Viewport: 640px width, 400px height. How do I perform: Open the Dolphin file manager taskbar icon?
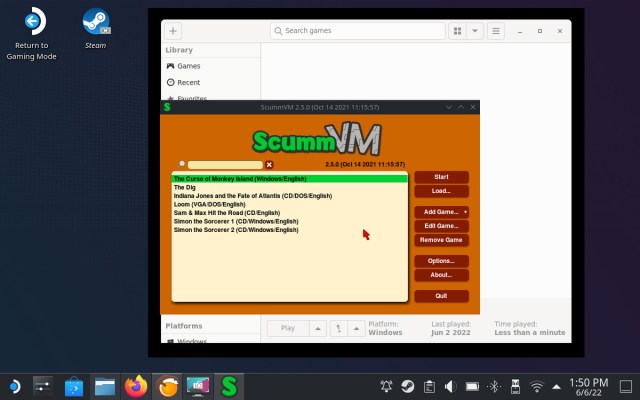(105, 386)
